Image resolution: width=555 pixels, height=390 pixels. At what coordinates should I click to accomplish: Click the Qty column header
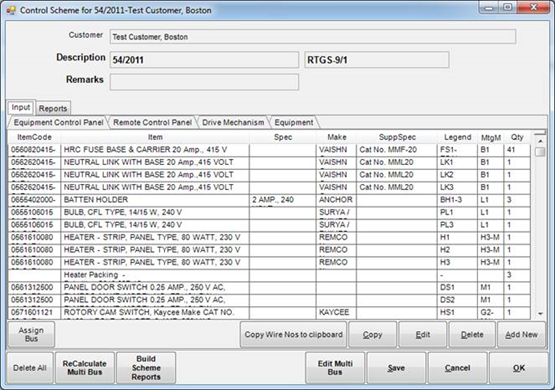click(x=517, y=137)
